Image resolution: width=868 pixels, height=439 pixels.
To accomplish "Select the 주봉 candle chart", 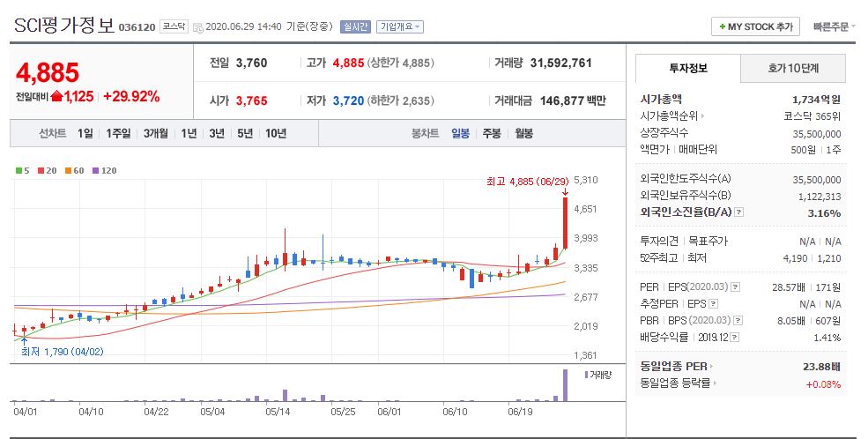I will 492,133.
